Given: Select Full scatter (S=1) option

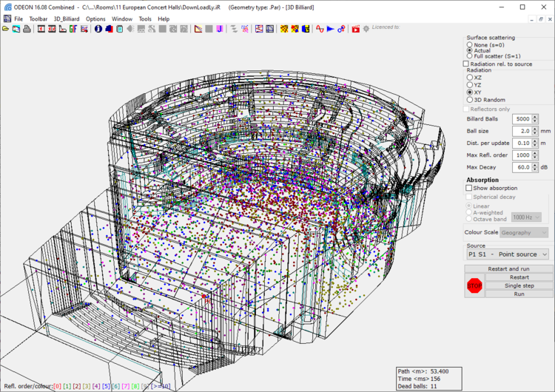Looking at the screenshot, I should 469,56.
